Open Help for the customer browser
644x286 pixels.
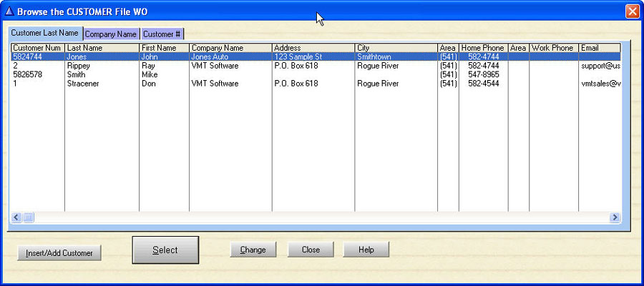[366, 250]
